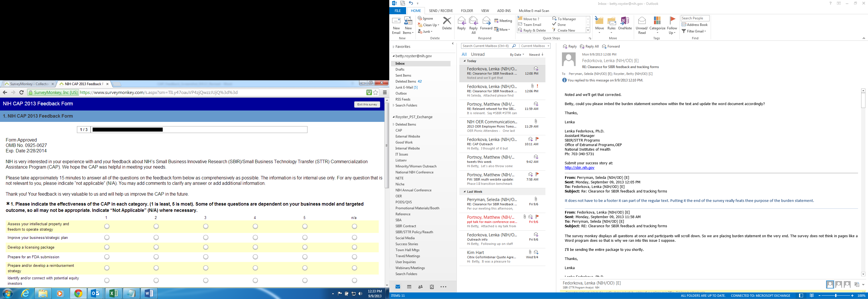Open the Sent Items folder
The width and height of the screenshot is (868, 299).
coord(403,75)
